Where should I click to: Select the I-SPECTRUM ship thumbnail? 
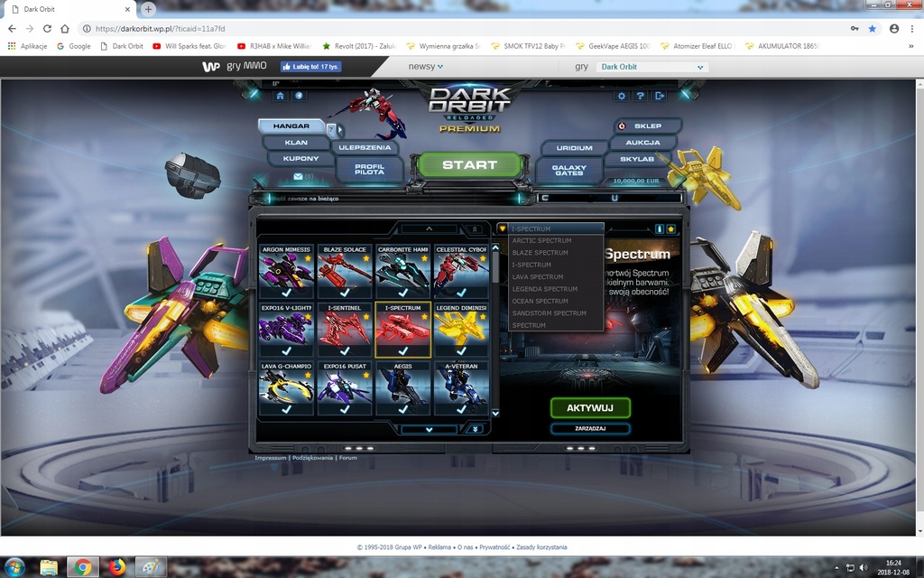[x=403, y=329]
